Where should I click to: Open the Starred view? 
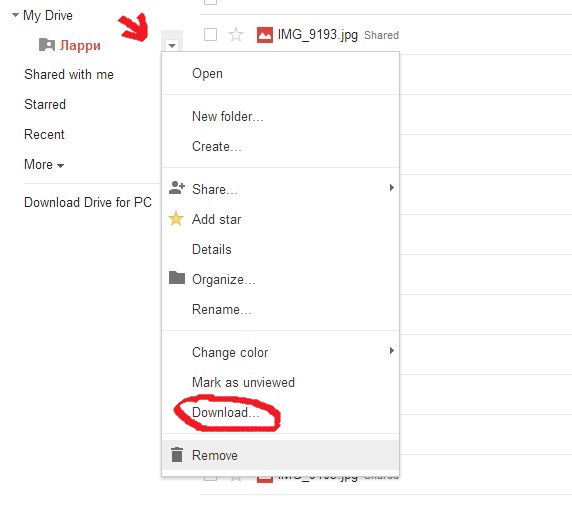tap(45, 104)
